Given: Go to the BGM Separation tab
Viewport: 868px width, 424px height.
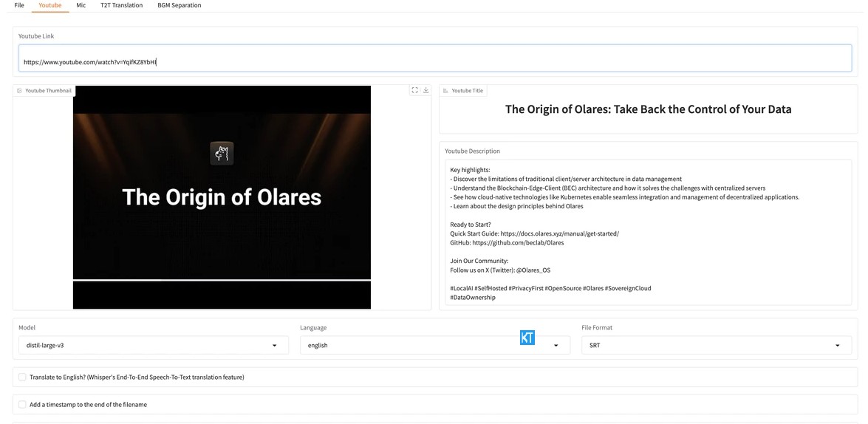Looking at the screenshot, I should 179,5.
